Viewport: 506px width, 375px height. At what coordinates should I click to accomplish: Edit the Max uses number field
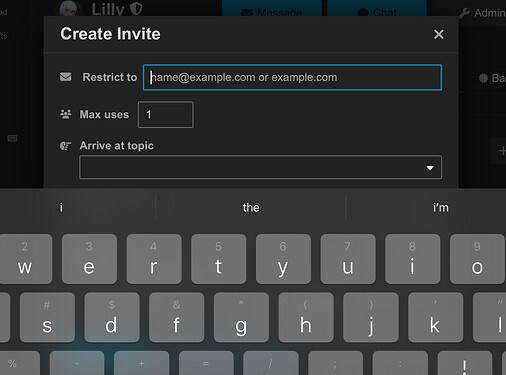(166, 115)
